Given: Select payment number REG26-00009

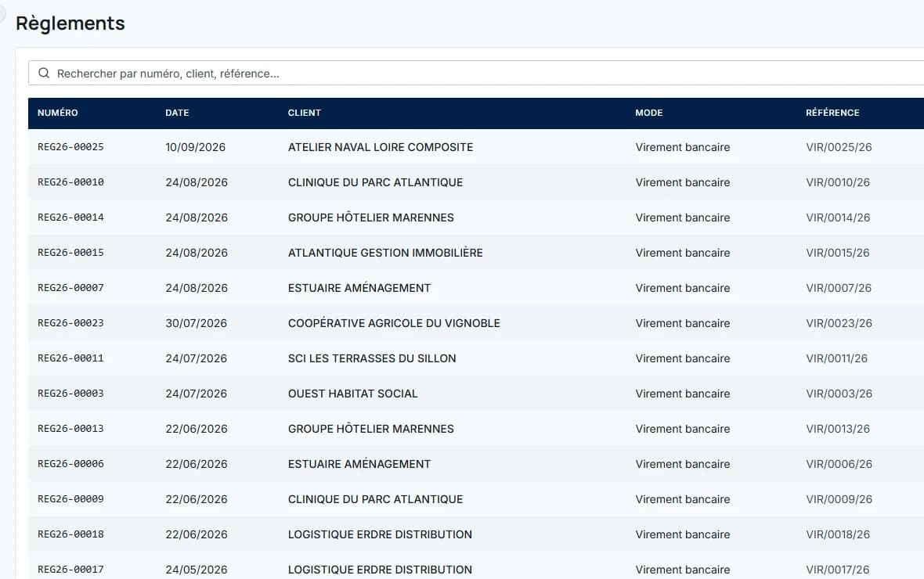Looking at the screenshot, I should coord(70,499).
